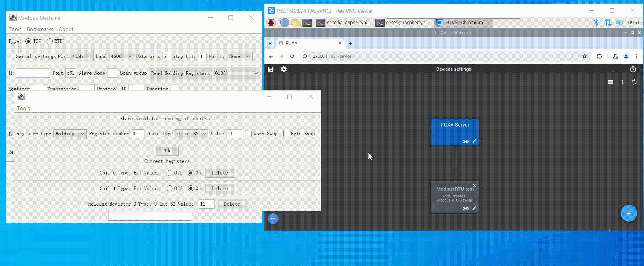Click the network arrows tray icon
Viewport: 644px width, 266px height.
(x=608, y=23)
